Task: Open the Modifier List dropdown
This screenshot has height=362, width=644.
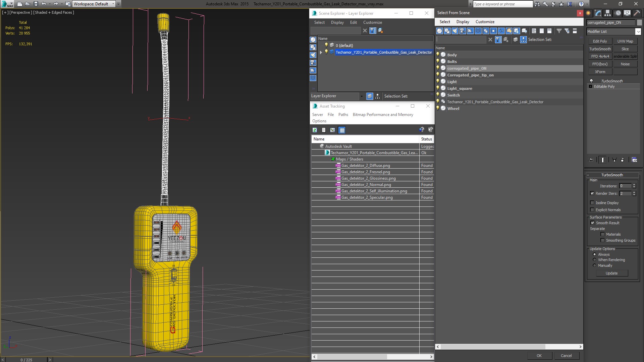Action: tap(638, 32)
